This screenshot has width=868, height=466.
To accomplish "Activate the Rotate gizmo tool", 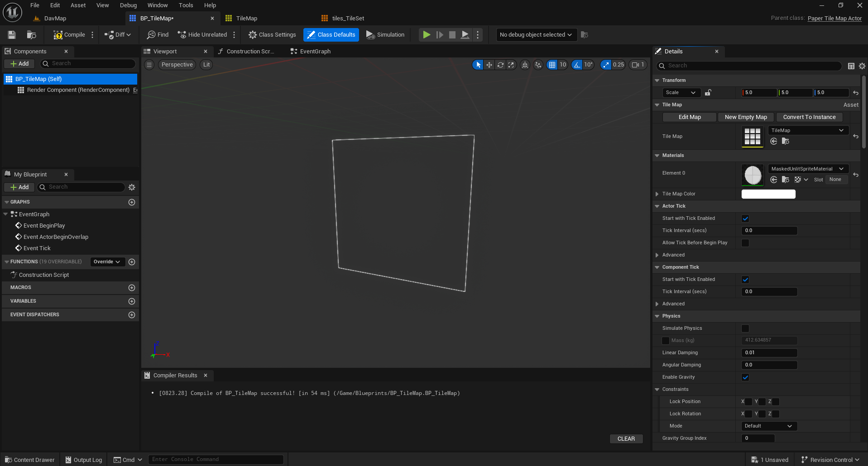I will pyautogui.click(x=500, y=65).
